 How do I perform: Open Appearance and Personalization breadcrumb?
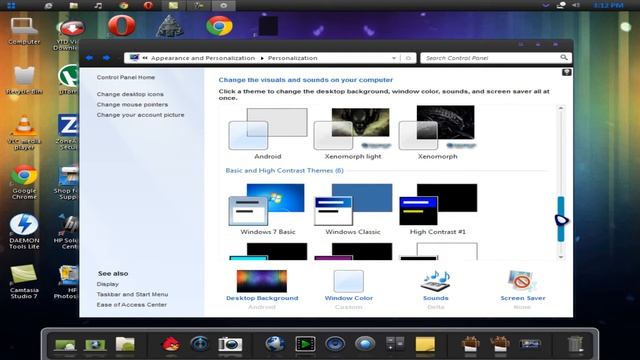203,58
